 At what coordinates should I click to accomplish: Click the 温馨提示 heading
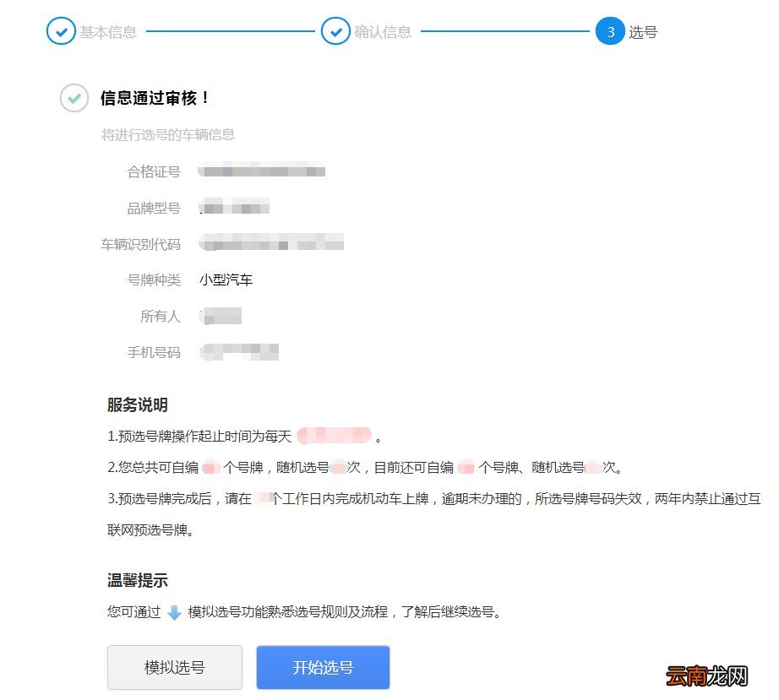point(137,580)
